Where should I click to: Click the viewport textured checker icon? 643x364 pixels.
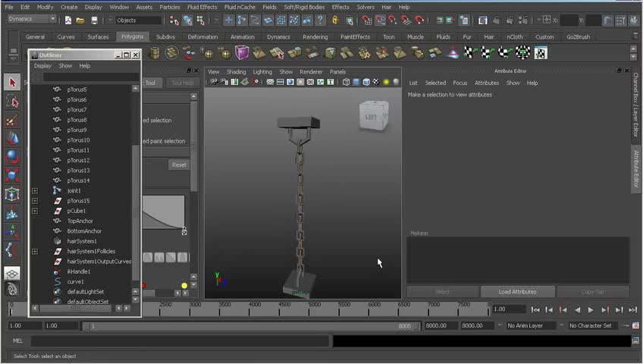[x=376, y=82]
